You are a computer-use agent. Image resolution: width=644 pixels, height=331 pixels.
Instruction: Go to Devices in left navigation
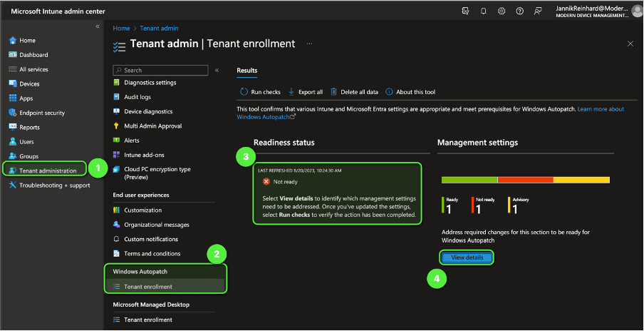[x=29, y=83]
